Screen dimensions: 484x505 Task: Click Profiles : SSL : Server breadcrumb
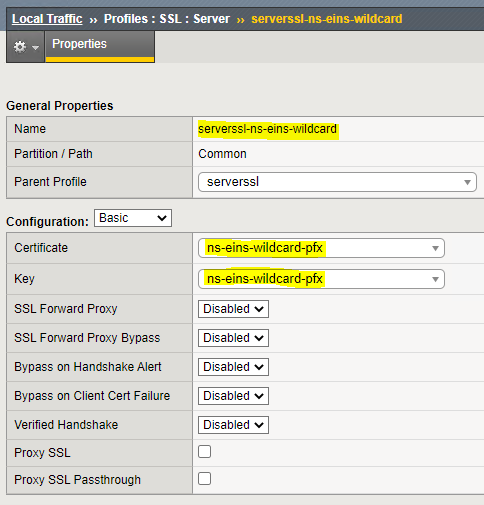[x=167, y=19]
